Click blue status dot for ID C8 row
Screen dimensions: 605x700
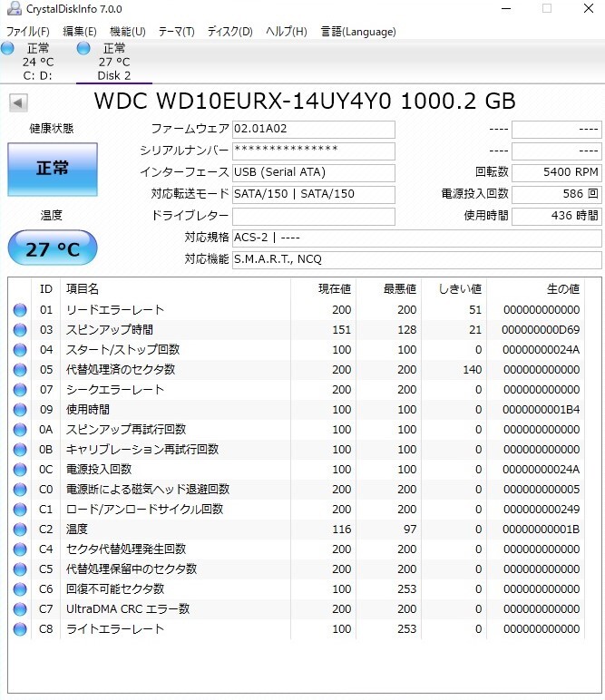point(20,629)
